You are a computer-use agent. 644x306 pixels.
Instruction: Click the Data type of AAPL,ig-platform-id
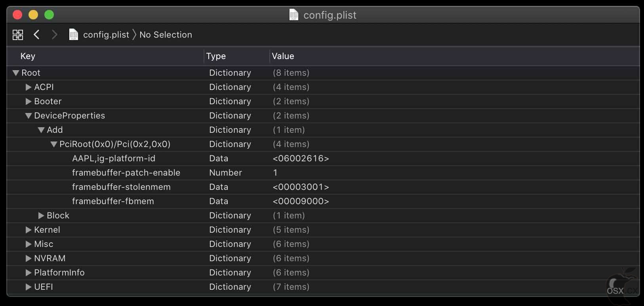point(219,159)
